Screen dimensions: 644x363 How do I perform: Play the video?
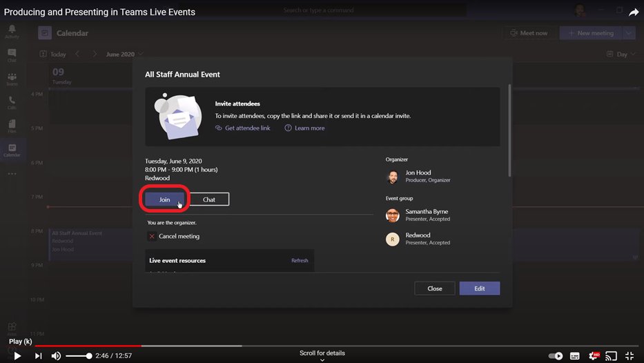click(x=17, y=355)
